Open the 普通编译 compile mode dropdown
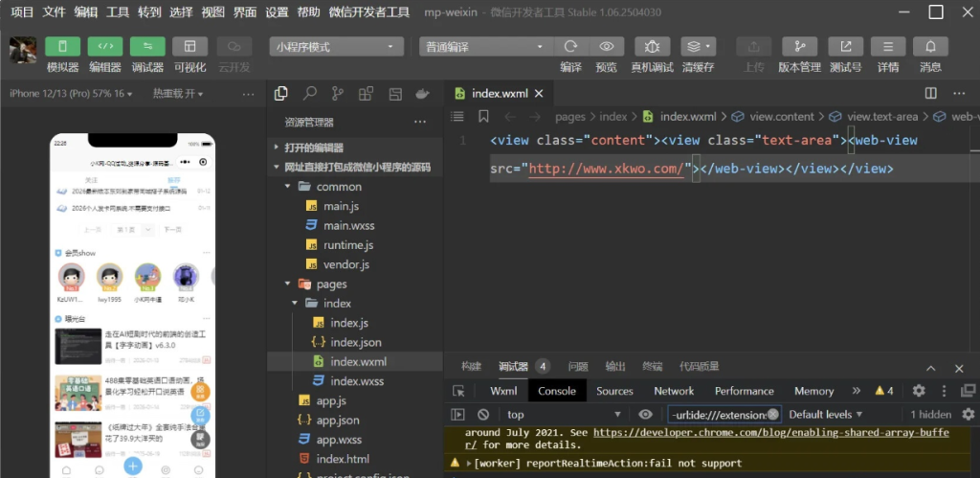Viewport: 980px width, 478px height. click(486, 47)
